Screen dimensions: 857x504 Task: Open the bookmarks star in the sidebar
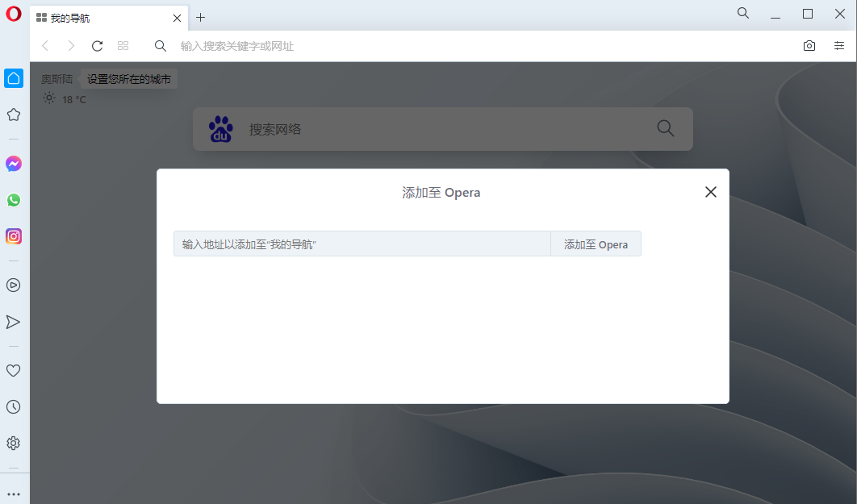13,115
